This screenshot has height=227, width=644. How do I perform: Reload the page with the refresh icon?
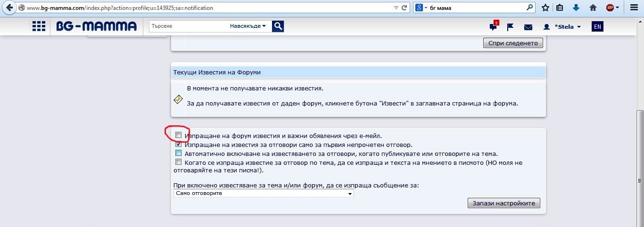tap(405, 8)
